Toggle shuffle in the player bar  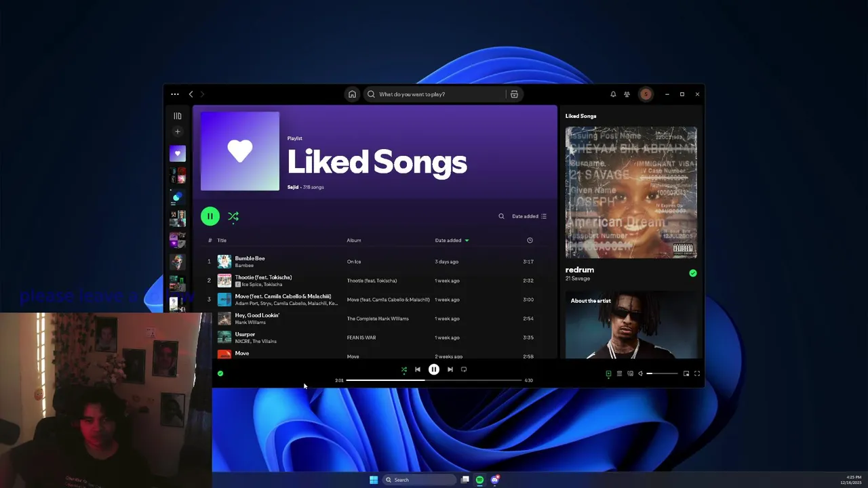point(404,369)
